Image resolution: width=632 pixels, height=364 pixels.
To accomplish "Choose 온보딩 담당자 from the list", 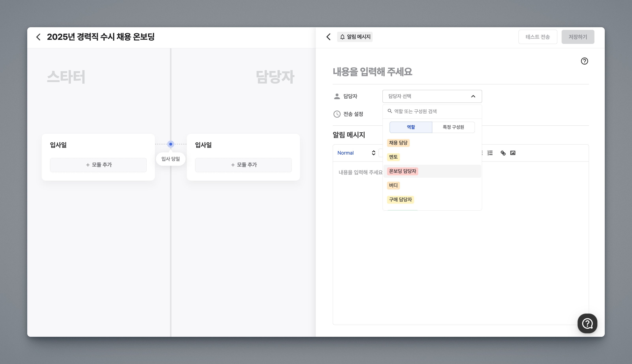I will pyautogui.click(x=403, y=171).
